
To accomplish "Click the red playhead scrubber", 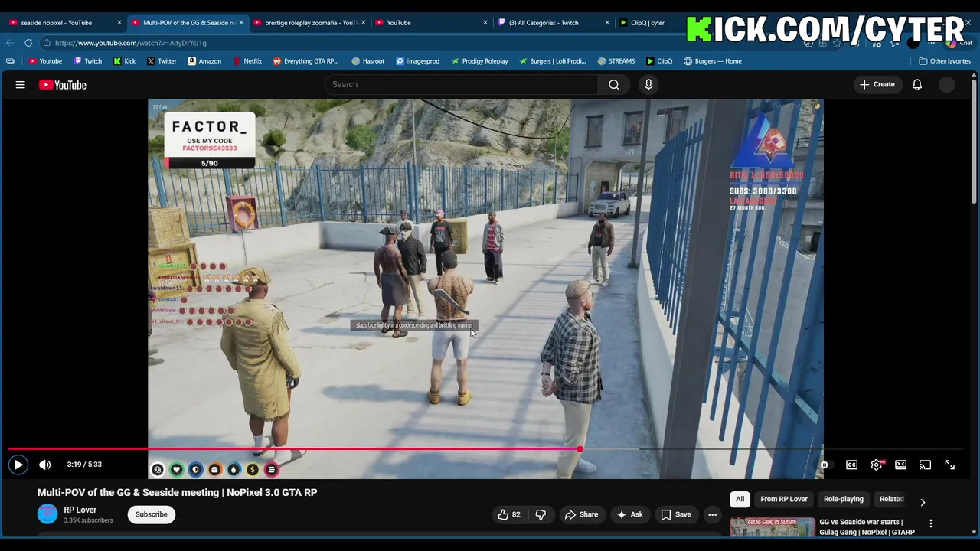I will pos(580,449).
